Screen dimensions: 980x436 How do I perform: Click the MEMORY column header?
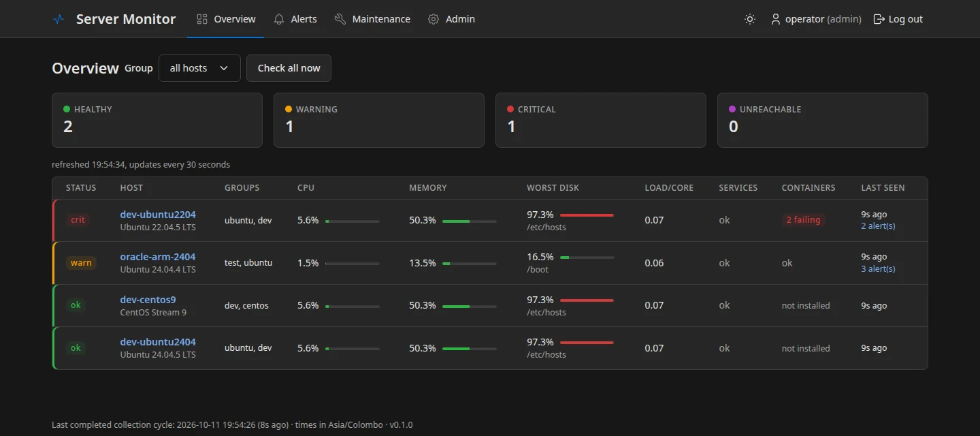pyautogui.click(x=428, y=188)
